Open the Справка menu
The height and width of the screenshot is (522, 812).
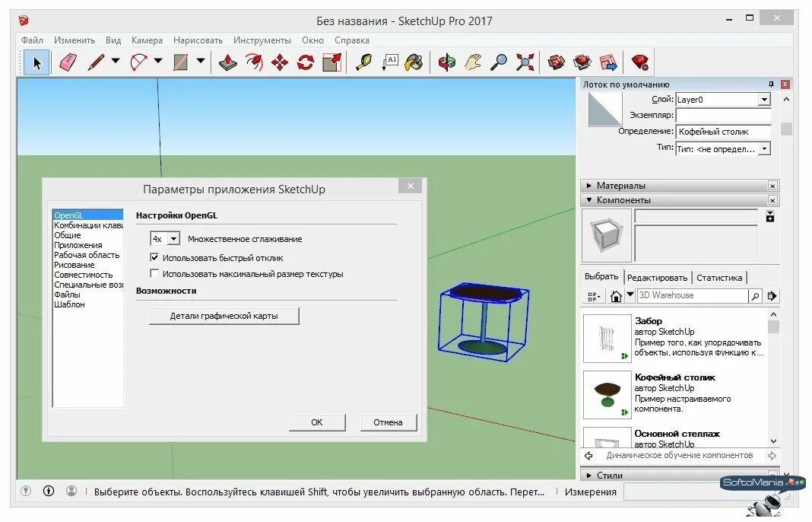[351, 40]
